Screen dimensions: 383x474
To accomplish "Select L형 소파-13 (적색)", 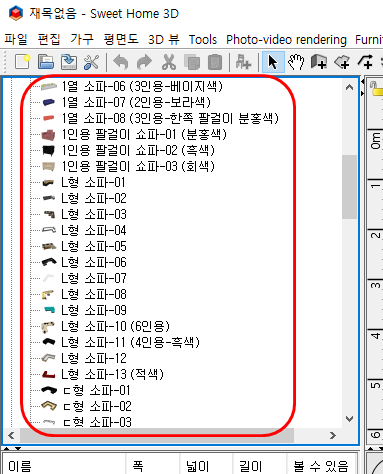I will 112,374.
